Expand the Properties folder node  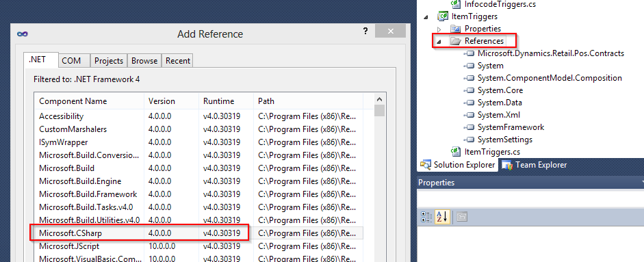pos(439,29)
